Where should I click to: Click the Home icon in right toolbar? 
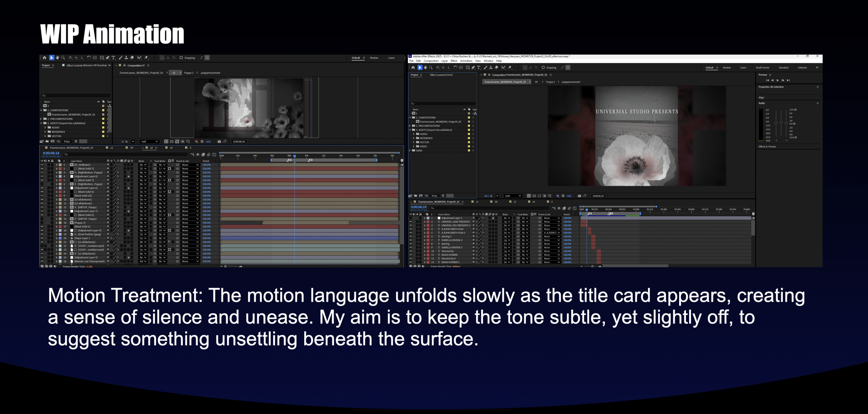pyautogui.click(x=413, y=68)
